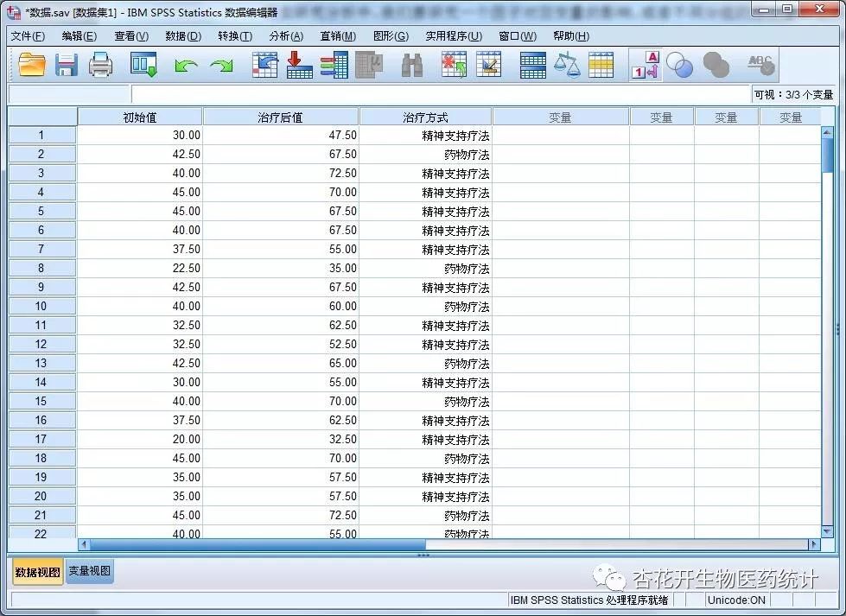Image resolution: width=846 pixels, height=616 pixels.
Task: Select cell 20.00 in row 17
Action: (140, 439)
